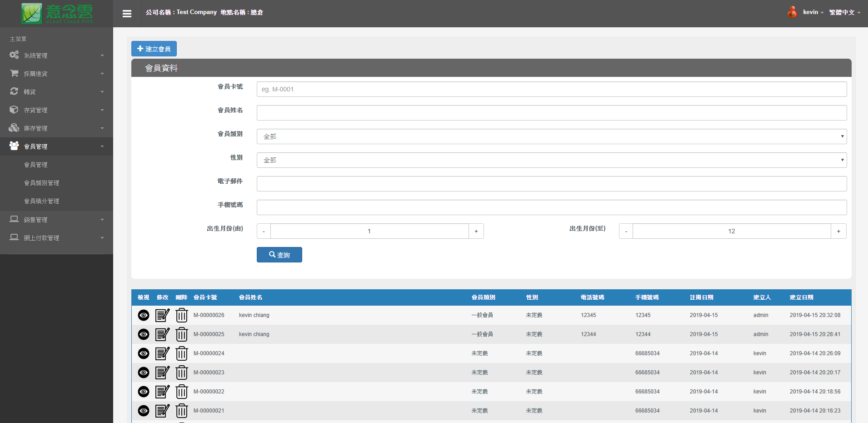The height and width of the screenshot is (423, 868).
Task: Open the 性別 dropdown
Action: point(551,160)
